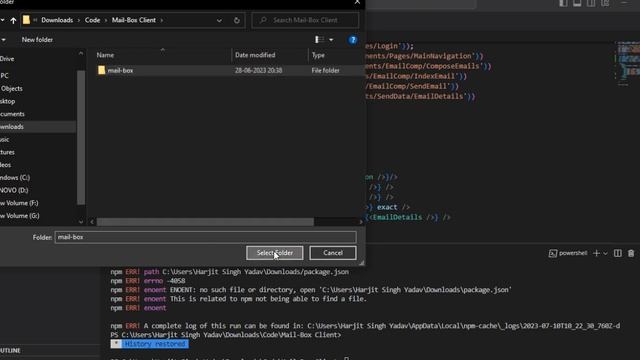This screenshot has width=640, height=360.
Task: Select the powershell terminal entry
Action: point(568,253)
